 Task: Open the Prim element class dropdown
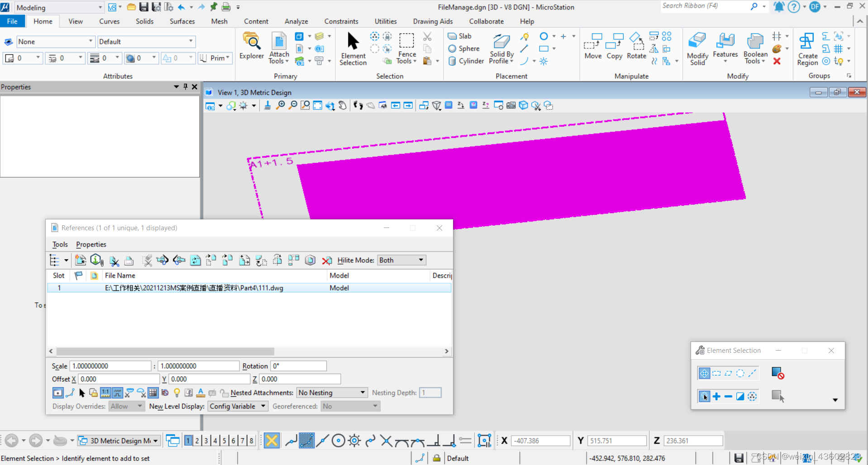pyautogui.click(x=215, y=58)
